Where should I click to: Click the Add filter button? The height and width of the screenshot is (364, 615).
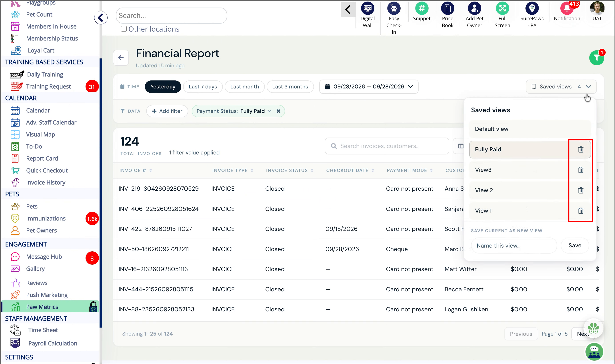pyautogui.click(x=167, y=111)
